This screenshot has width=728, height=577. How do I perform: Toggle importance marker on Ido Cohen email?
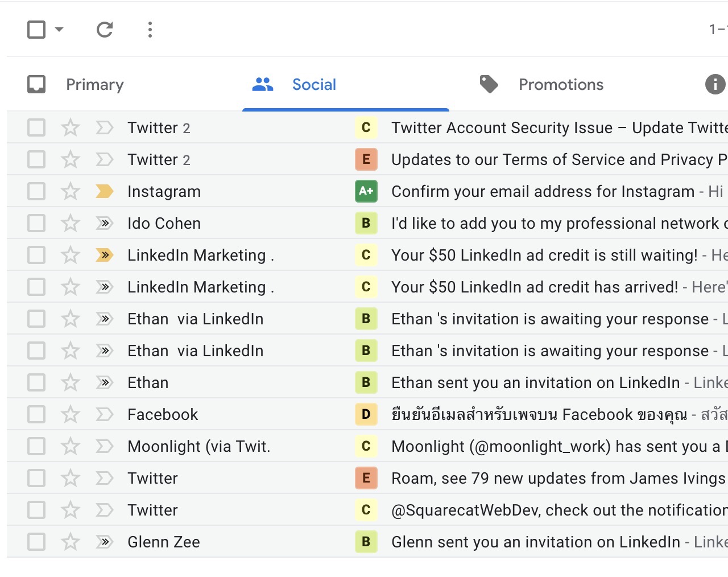click(x=105, y=223)
